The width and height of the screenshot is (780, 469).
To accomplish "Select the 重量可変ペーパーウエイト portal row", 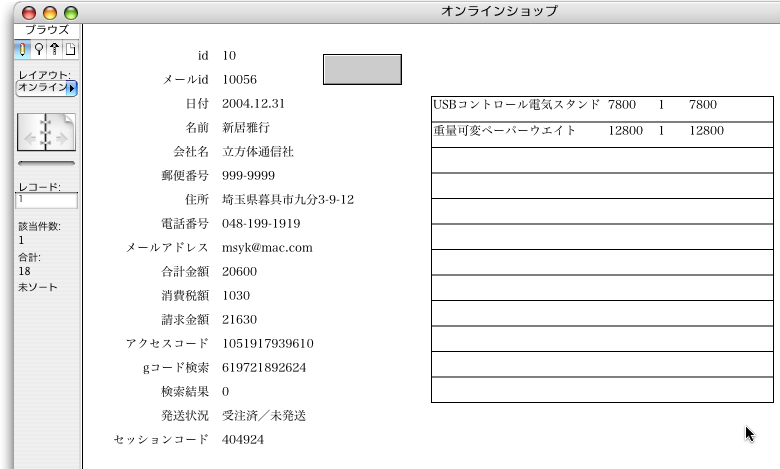I will coord(601,132).
